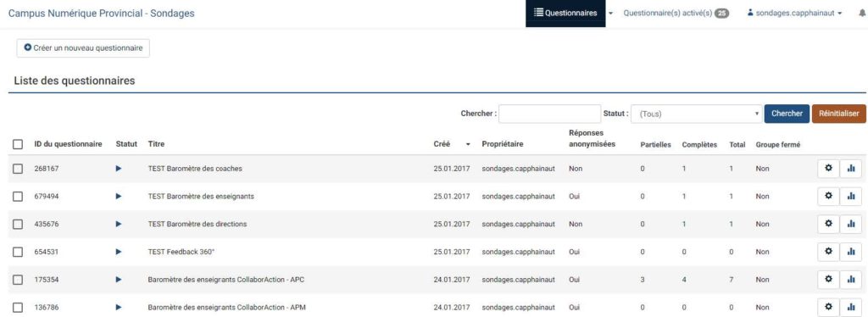
Task: Expand the arrow beside Questionnaires menu
Action: tap(610, 14)
